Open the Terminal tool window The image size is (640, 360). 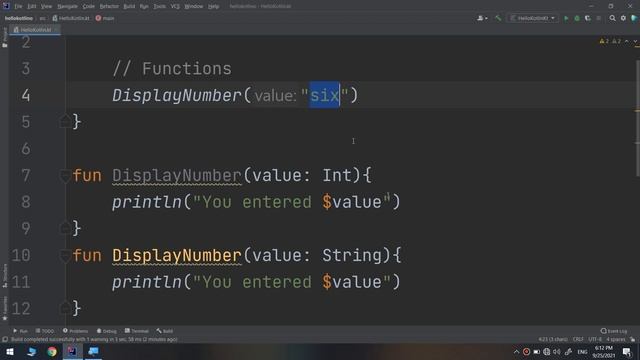pos(137,331)
